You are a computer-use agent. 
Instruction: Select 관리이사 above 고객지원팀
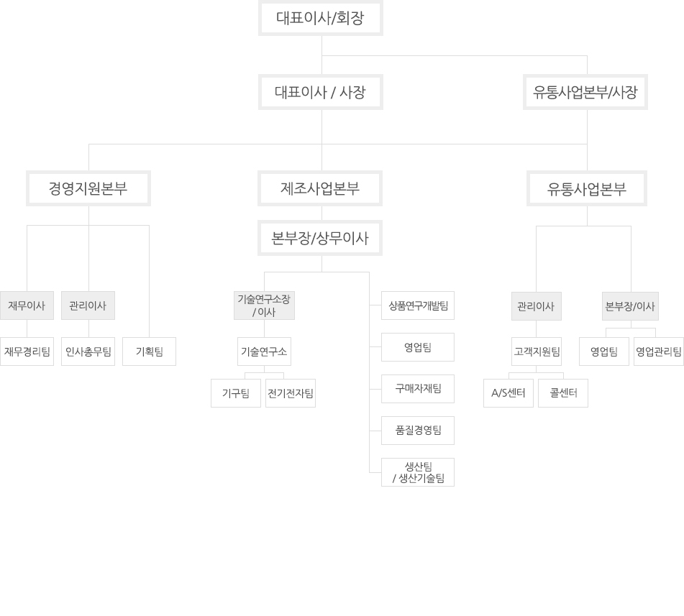coord(537,306)
